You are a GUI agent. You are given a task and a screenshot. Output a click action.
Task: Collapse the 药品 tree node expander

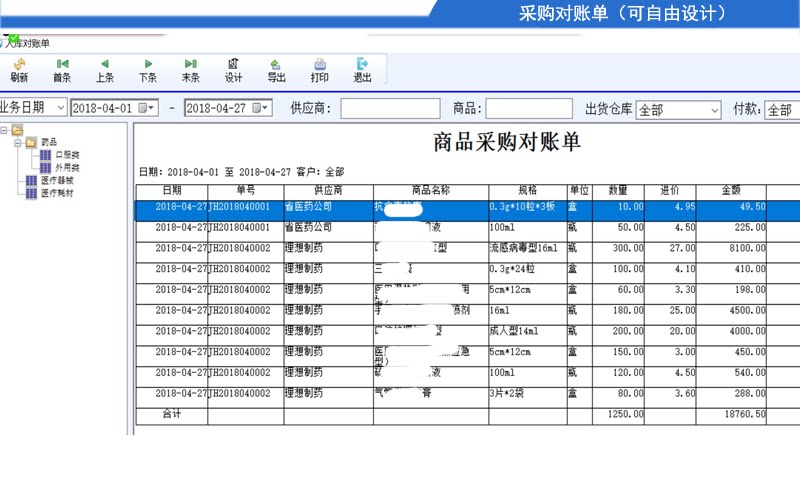(18, 143)
